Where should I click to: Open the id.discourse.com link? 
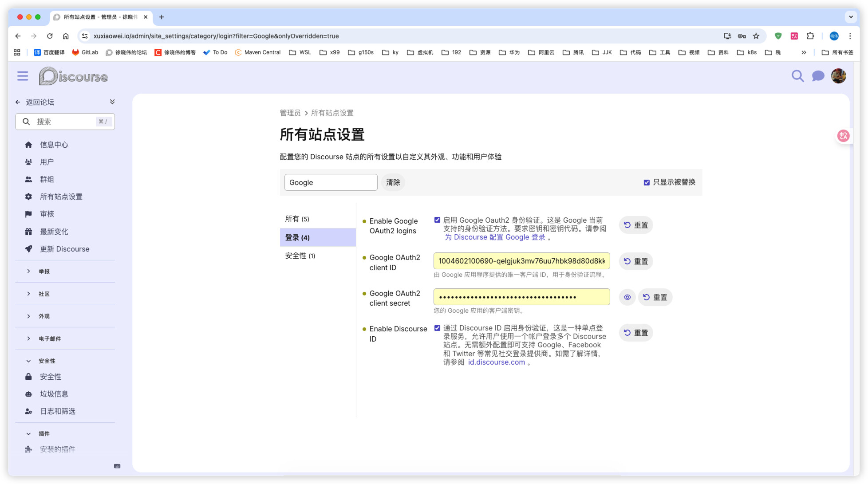pos(496,362)
